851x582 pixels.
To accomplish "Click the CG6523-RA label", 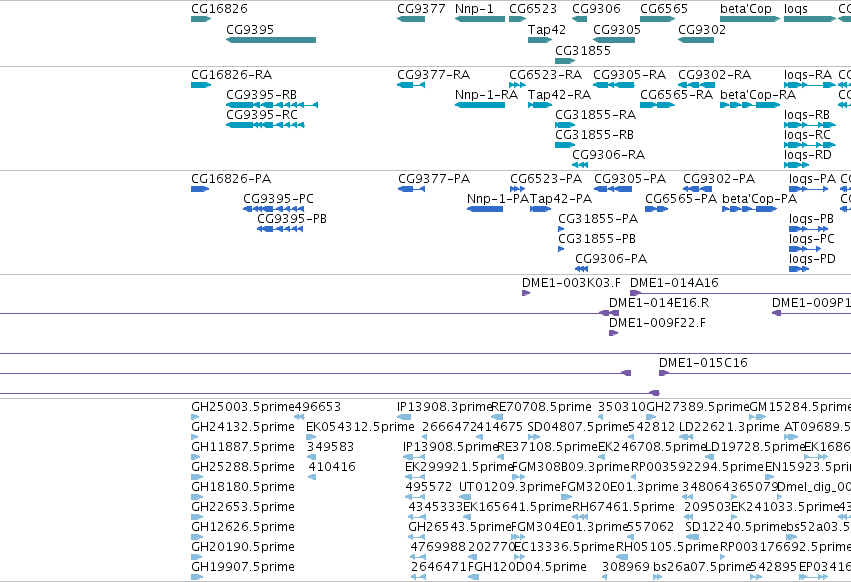I will (x=545, y=74).
